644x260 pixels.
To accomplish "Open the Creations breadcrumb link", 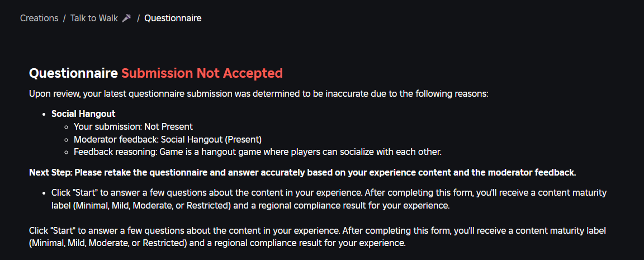I will [x=39, y=18].
